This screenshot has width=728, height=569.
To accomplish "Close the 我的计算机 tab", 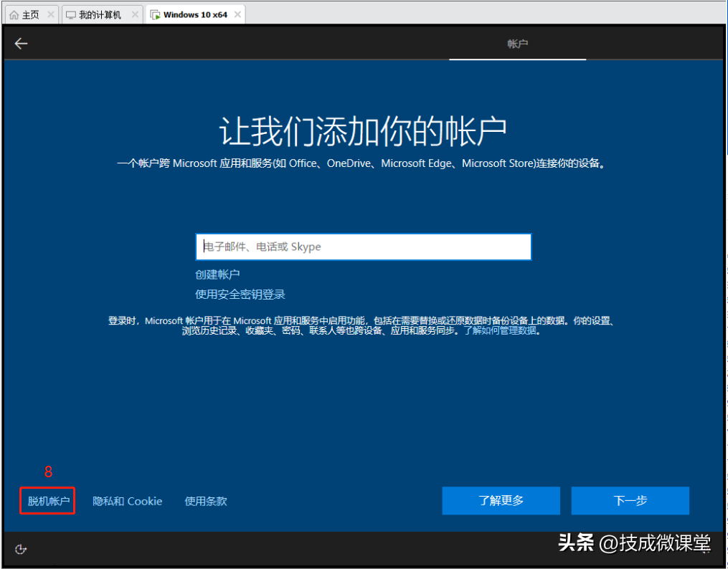I will (x=135, y=15).
